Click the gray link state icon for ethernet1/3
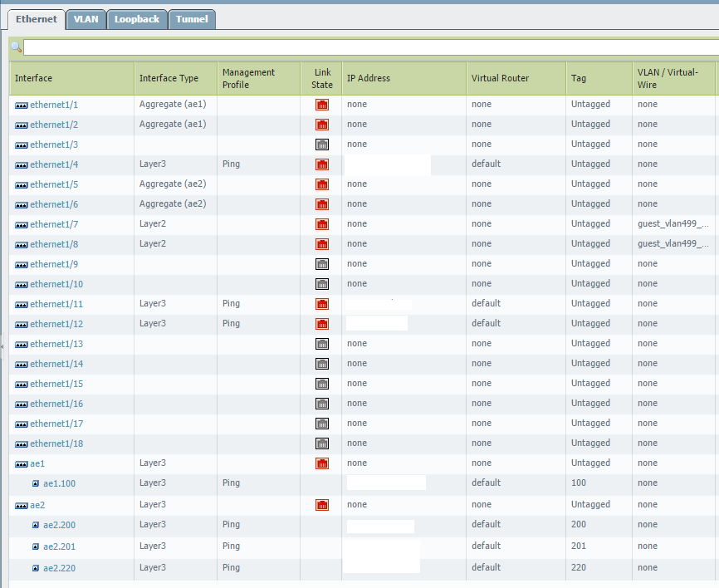The height and width of the screenshot is (588, 719). click(322, 145)
